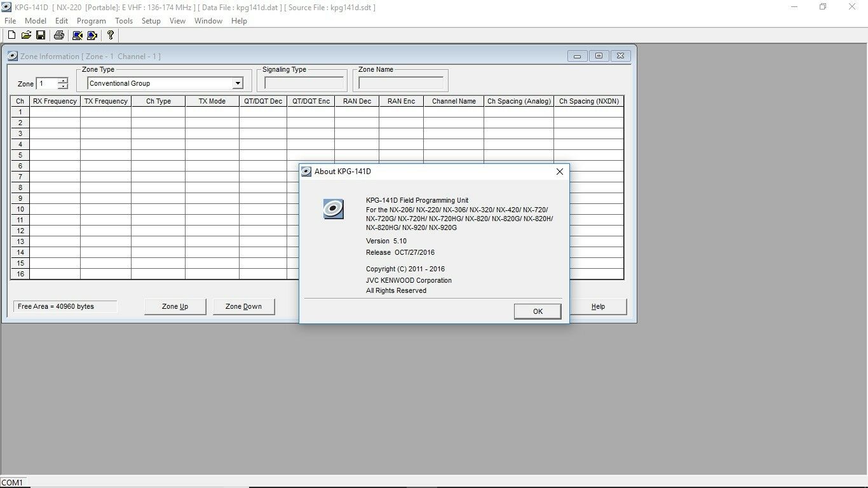Open help via question mark icon
This screenshot has height=488, width=868.
click(111, 35)
